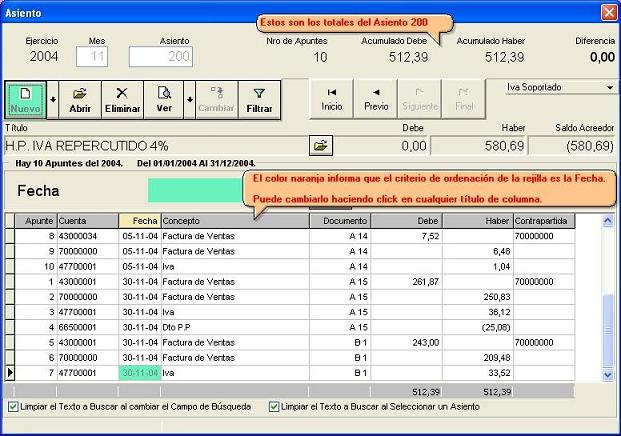Close the Asiento window

point(609,12)
